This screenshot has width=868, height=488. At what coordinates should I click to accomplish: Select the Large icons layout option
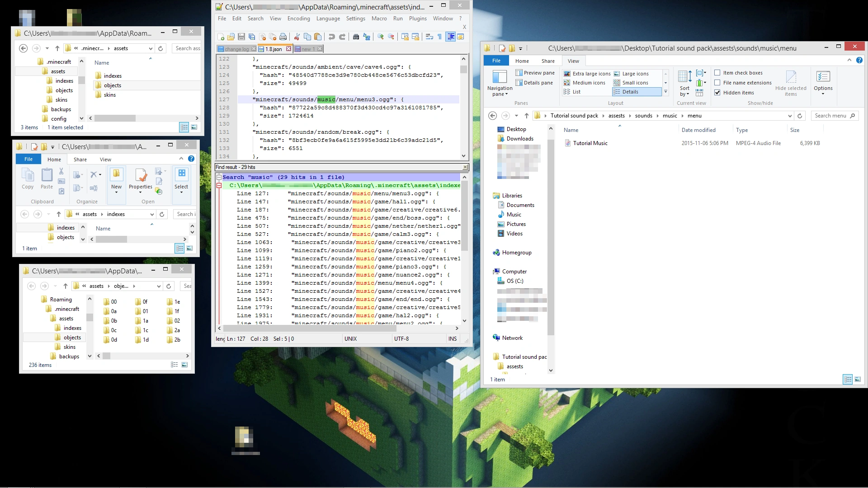point(631,74)
